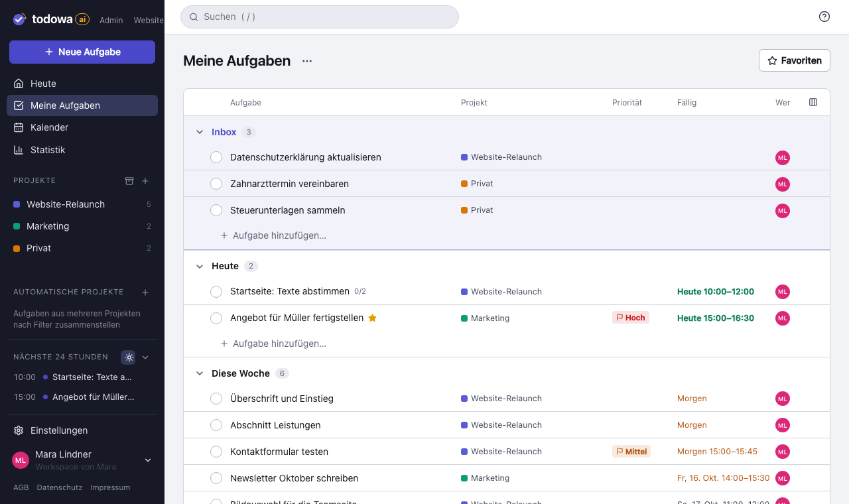Open the Impressum footer link

click(110, 487)
